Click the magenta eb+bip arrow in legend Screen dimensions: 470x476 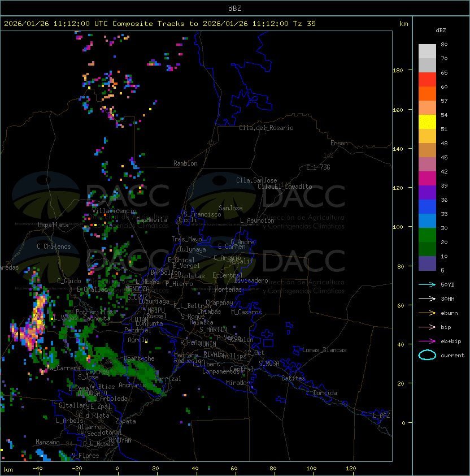point(427,341)
